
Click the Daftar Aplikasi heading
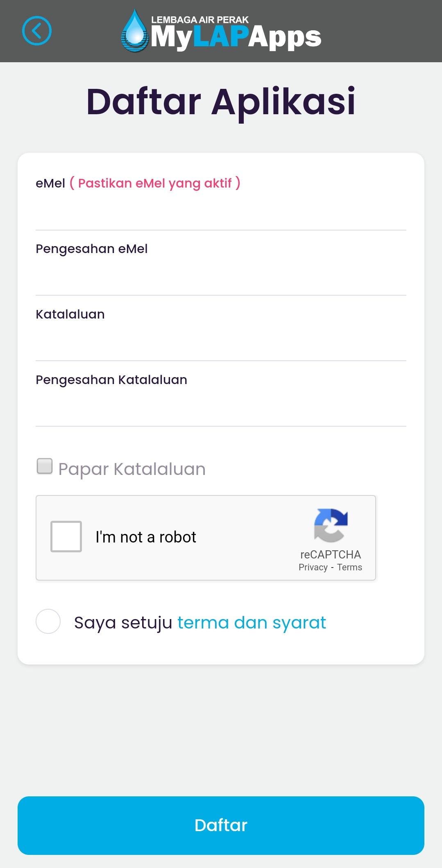(221, 102)
